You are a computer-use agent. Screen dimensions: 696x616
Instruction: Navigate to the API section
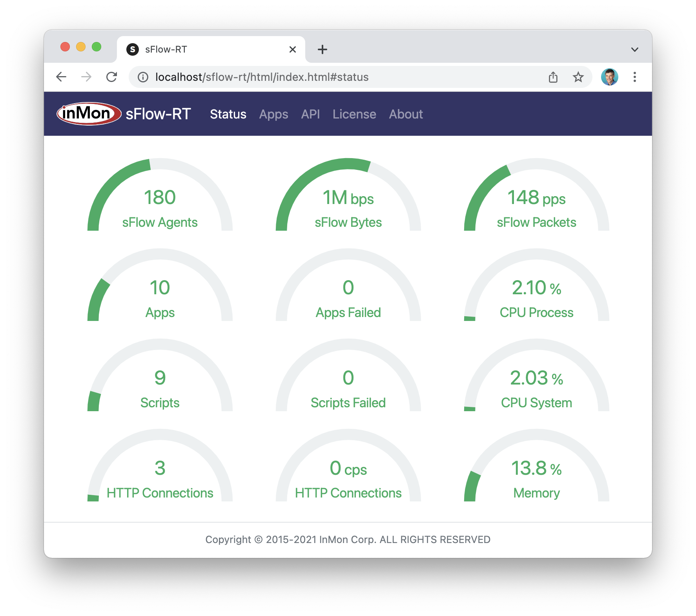(310, 114)
